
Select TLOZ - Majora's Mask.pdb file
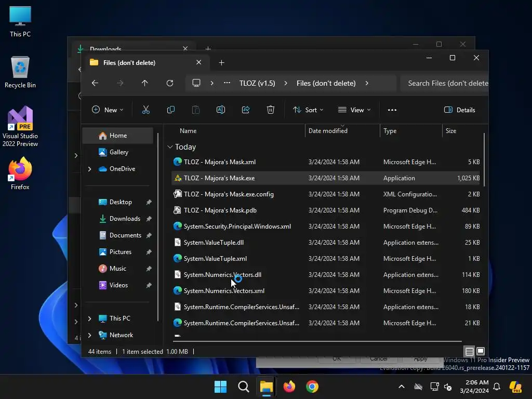(x=326, y=210)
